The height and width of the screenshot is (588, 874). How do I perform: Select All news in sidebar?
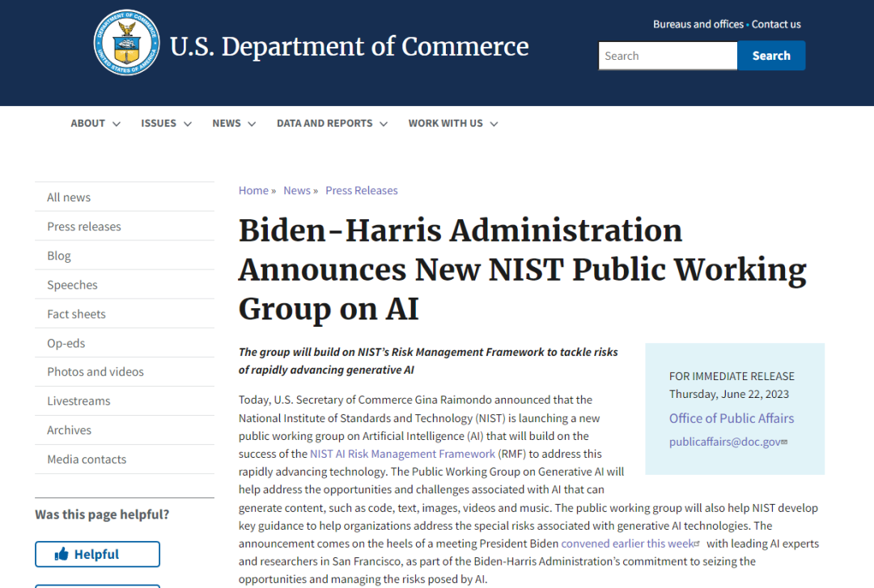[125, 197]
